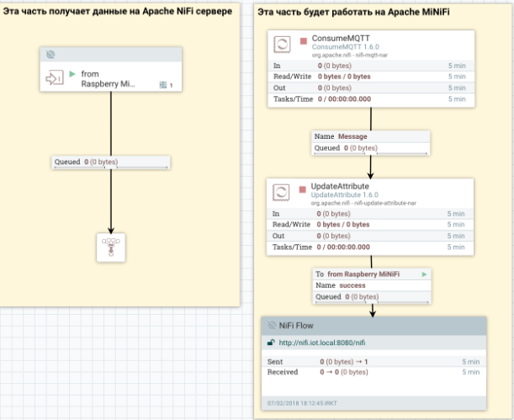This screenshot has height=420, width=514.
Task: Click the 'Name success' connection row
Action: pyautogui.click(x=372, y=285)
